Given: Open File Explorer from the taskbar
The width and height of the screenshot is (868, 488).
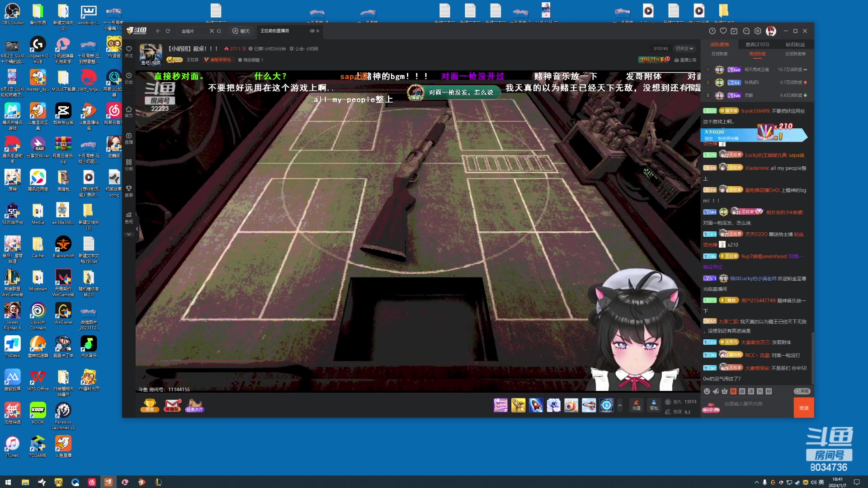Looking at the screenshot, I should click(x=25, y=482).
